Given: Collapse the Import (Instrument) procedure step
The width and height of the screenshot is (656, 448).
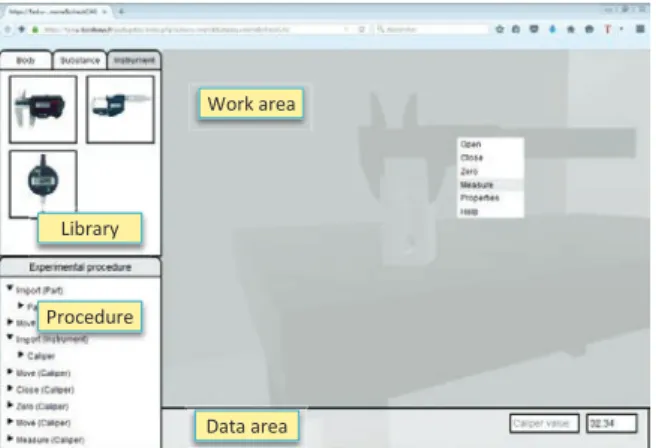Looking at the screenshot, I should [x=10, y=337].
